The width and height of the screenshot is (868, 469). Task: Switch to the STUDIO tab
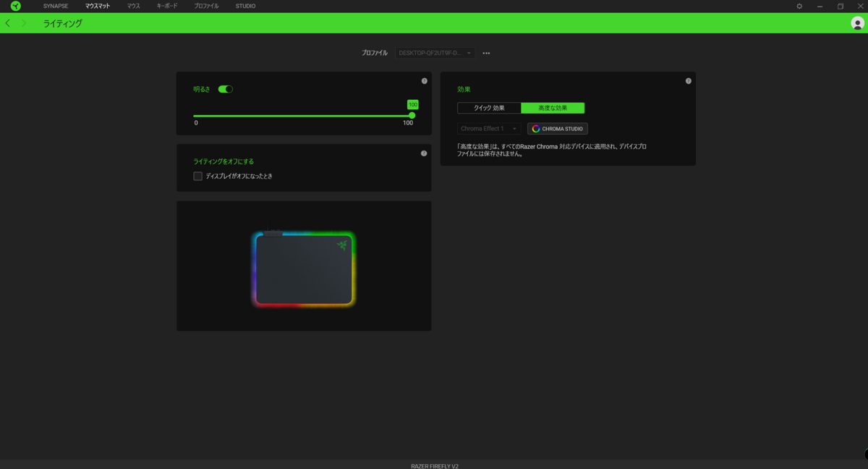point(245,6)
